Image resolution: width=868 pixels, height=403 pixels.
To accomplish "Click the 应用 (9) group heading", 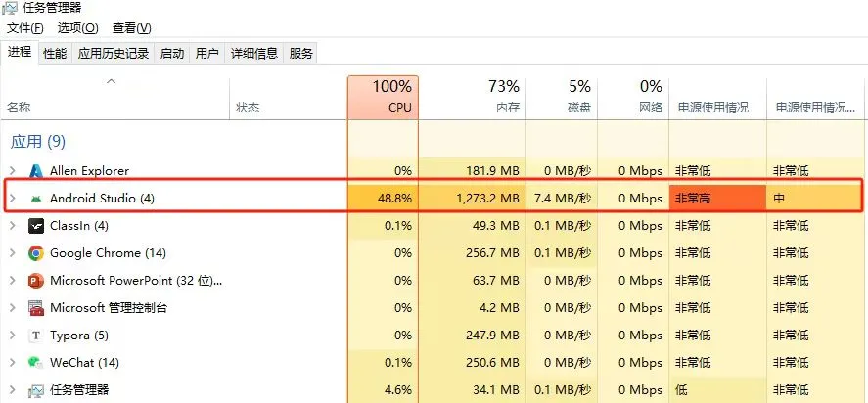I will 37,142.
